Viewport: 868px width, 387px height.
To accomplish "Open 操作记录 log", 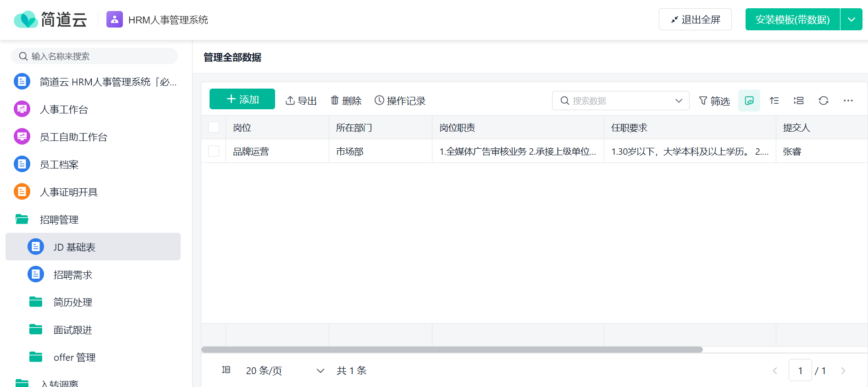I will click(400, 101).
